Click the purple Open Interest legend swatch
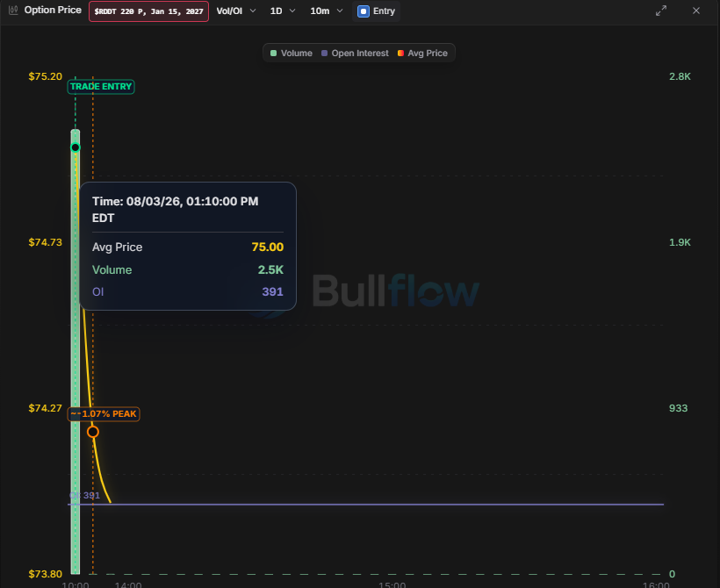 [x=324, y=54]
